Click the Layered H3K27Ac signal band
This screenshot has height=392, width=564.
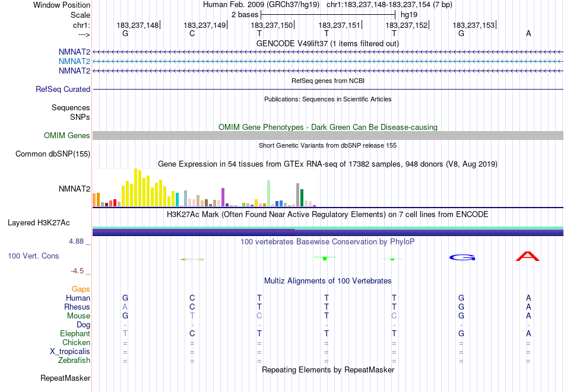click(x=328, y=231)
